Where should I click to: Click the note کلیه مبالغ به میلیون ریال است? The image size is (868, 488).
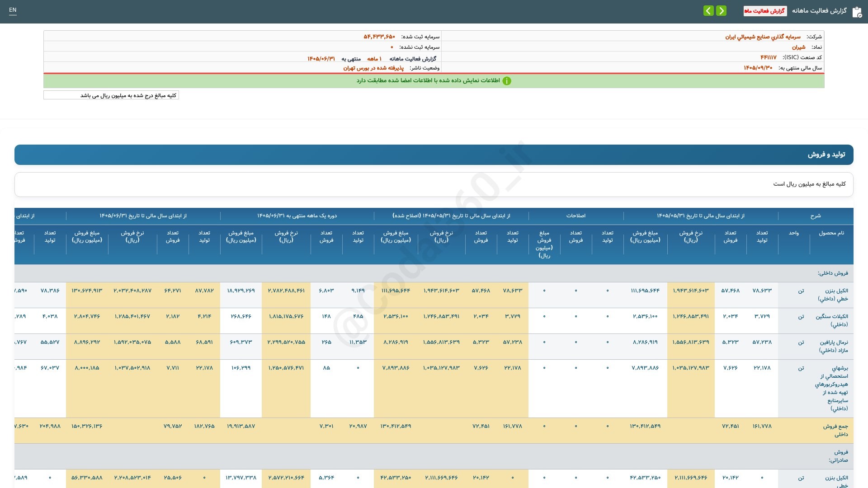click(x=809, y=184)
